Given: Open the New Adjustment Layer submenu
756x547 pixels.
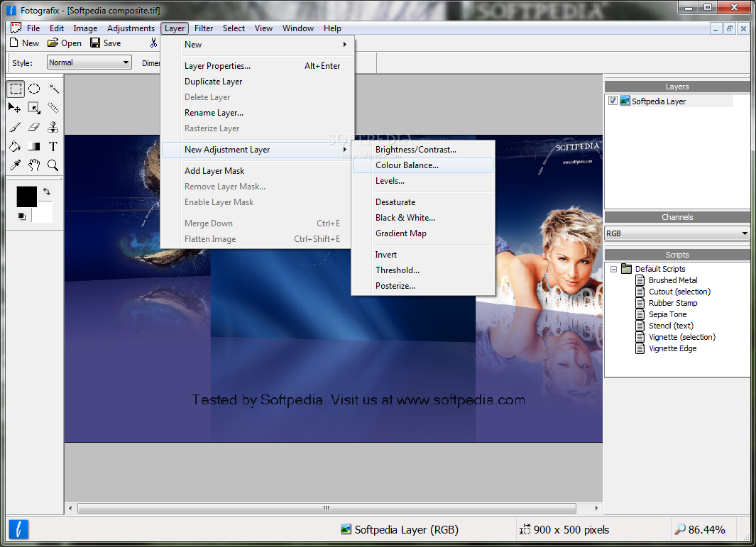Looking at the screenshot, I should click(256, 150).
